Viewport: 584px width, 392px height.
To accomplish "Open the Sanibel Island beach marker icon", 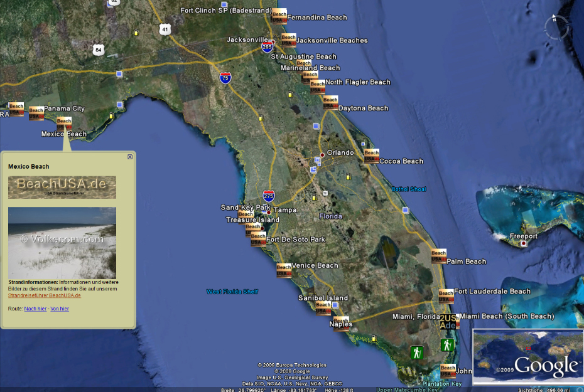I will click(323, 307).
